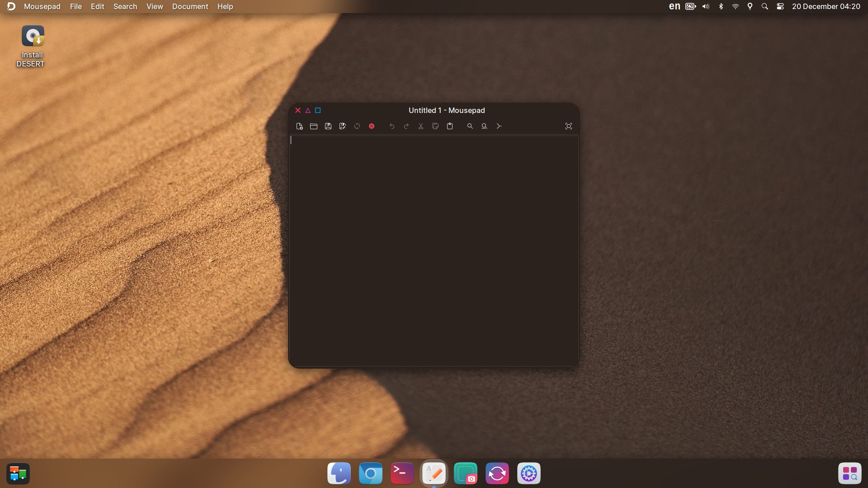The height and width of the screenshot is (488, 868).
Task: Open a file using the folder icon
Action: pyautogui.click(x=314, y=126)
